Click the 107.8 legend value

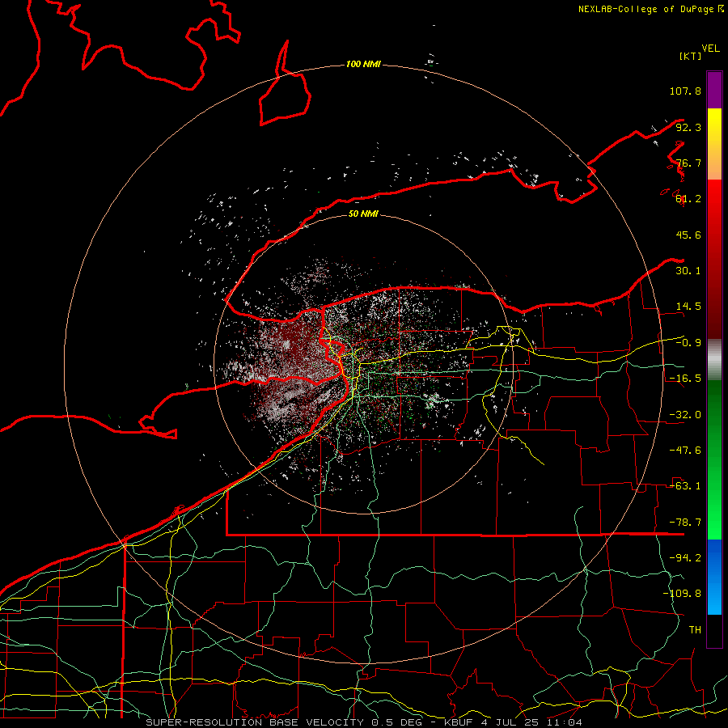click(685, 91)
